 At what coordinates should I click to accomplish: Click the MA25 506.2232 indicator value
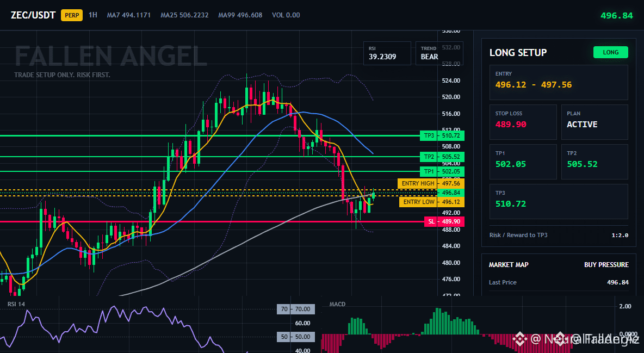click(184, 15)
